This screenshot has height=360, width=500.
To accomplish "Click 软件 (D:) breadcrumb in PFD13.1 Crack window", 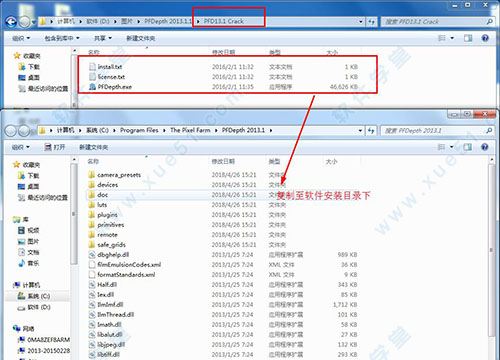I will [98, 21].
